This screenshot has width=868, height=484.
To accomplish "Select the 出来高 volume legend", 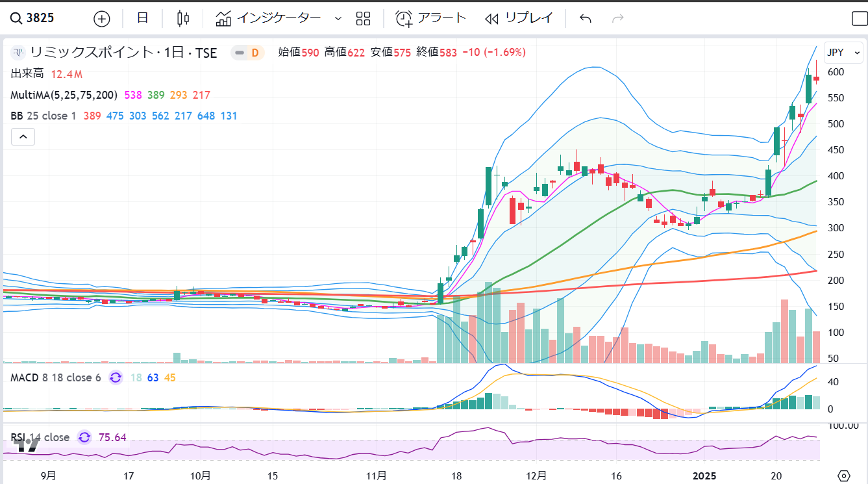I will [27, 74].
